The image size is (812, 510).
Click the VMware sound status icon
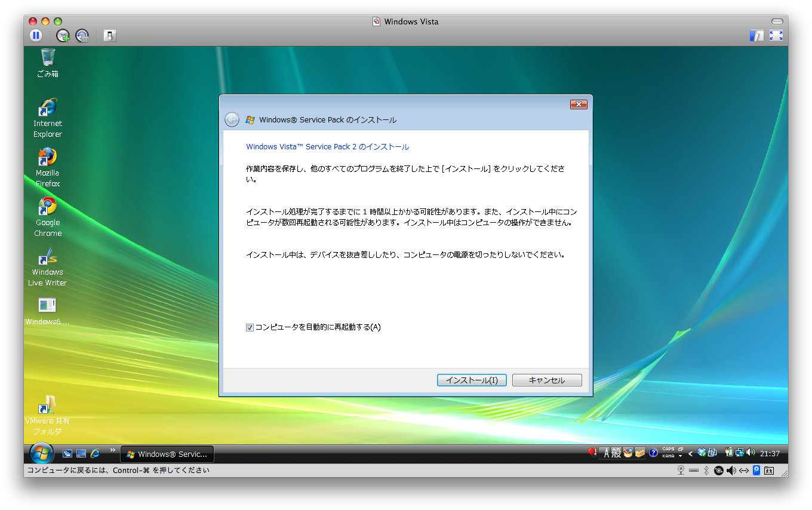click(731, 471)
